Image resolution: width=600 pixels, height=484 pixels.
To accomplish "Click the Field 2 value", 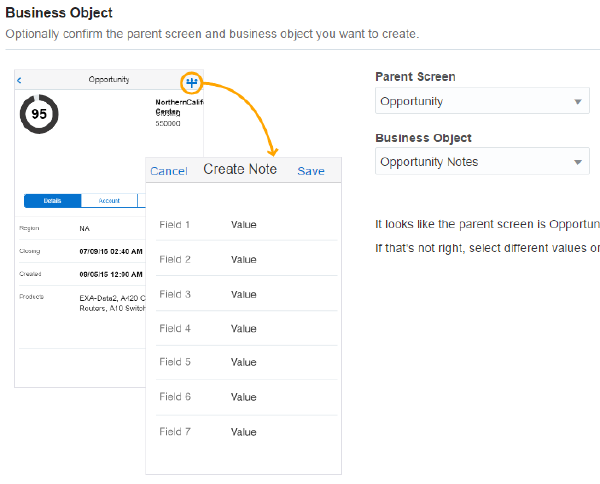I will tap(244, 260).
